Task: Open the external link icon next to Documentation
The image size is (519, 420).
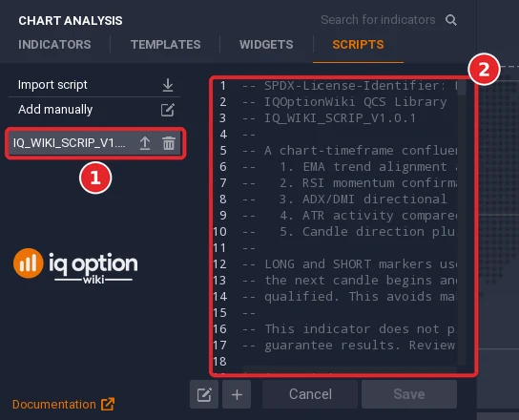Action: pos(108,404)
